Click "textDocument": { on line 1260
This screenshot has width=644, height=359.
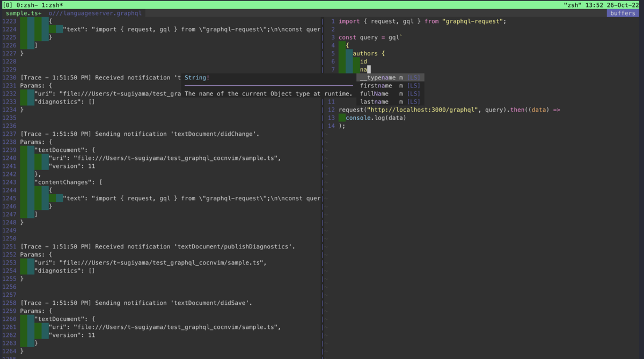[65, 319]
